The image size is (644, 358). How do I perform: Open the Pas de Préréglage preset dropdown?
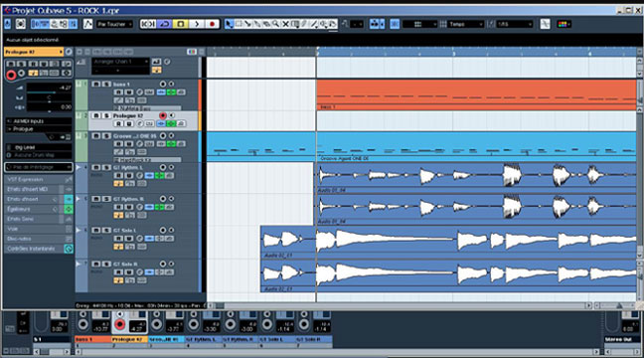pyautogui.click(x=39, y=167)
